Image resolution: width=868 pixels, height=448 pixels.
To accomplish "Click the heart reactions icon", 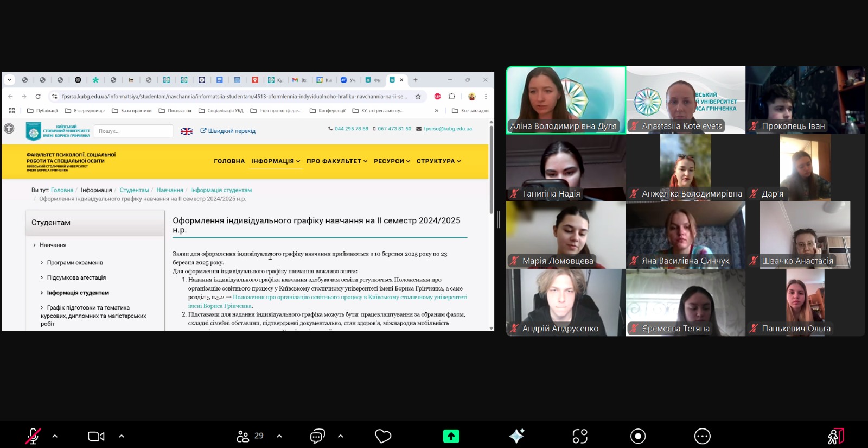I will (x=383, y=436).
